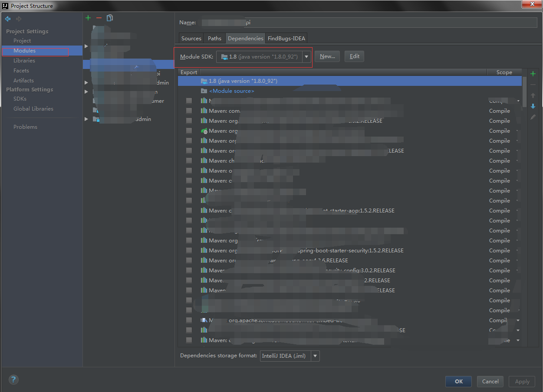
Task: Open Libraries in the sidebar
Action: point(24,61)
